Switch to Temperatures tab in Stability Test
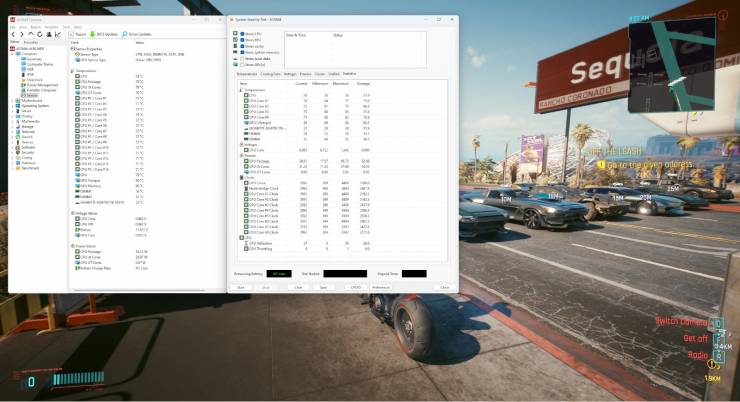Viewport: 740px width, 402px height. 247,74
